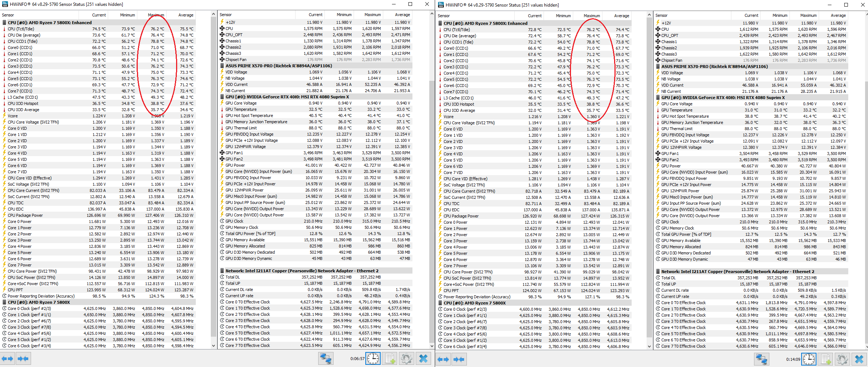Select the L3 Cache (CCD1) row in left window
Viewport: 868px width, 367px height.
pyautogui.click(x=98, y=97)
